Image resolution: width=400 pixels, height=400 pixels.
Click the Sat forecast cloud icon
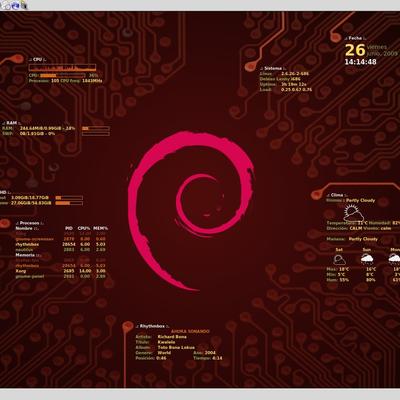click(339, 259)
